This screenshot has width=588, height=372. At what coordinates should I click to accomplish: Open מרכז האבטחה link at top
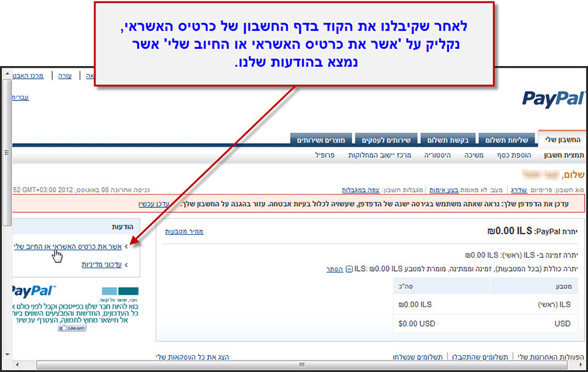pos(28,76)
